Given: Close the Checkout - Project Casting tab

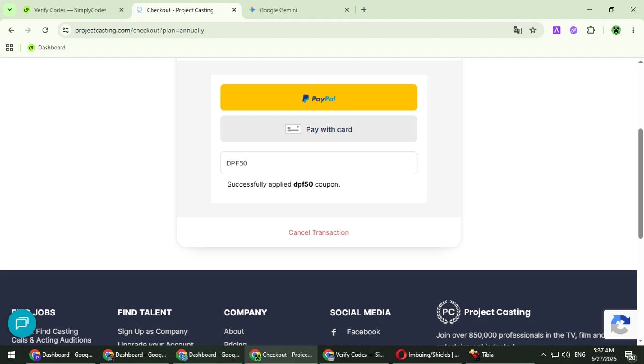Looking at the screenshot, I should [x=234, y=10].
